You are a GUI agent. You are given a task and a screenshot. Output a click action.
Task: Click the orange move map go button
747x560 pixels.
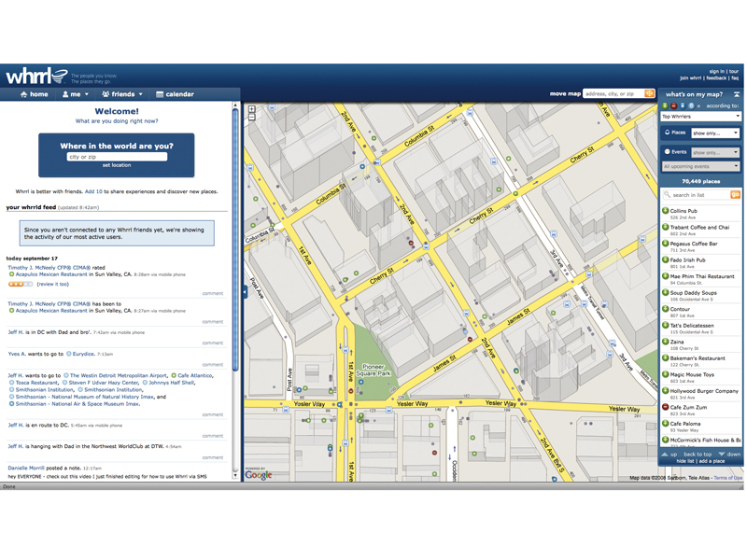click(x=649, y=94)
